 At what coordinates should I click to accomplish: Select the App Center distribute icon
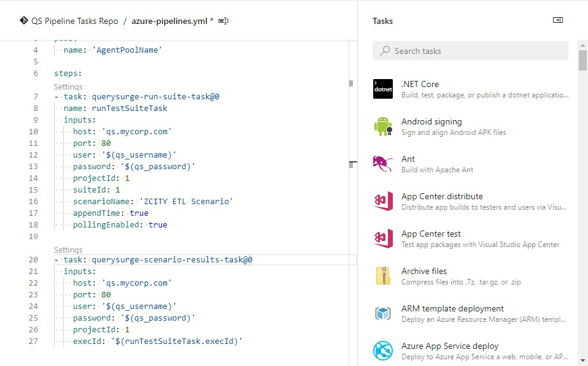coord(383,201)
